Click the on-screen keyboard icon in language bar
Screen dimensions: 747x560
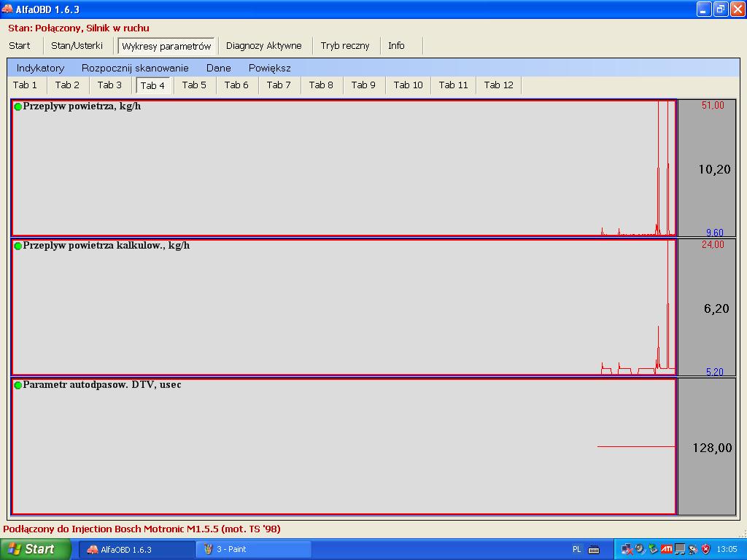[x=594, y=550]
